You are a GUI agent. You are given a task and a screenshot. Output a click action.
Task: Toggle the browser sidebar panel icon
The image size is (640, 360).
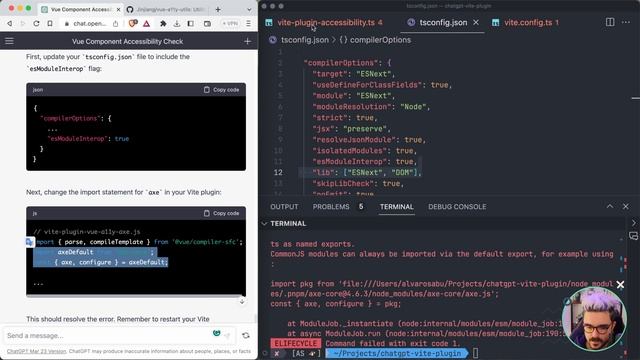[x=191, y=24]
